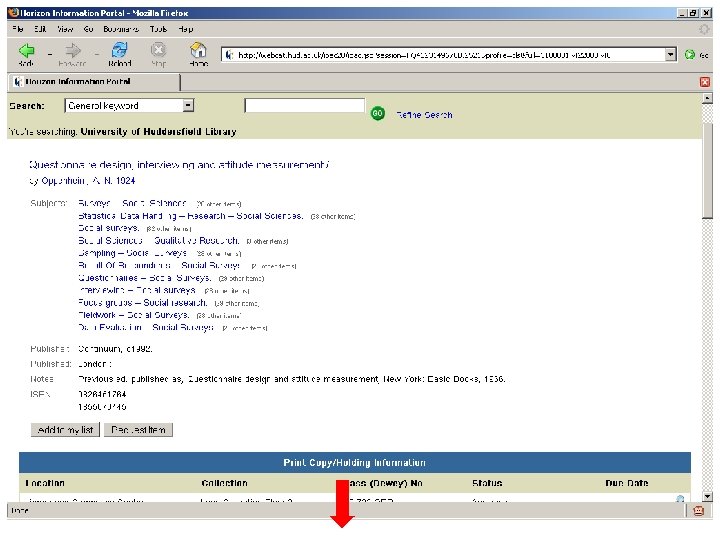Open the address bar URL dropdown
The width and height of the screenshot is (720, 540).
click(x=670, y=55)
